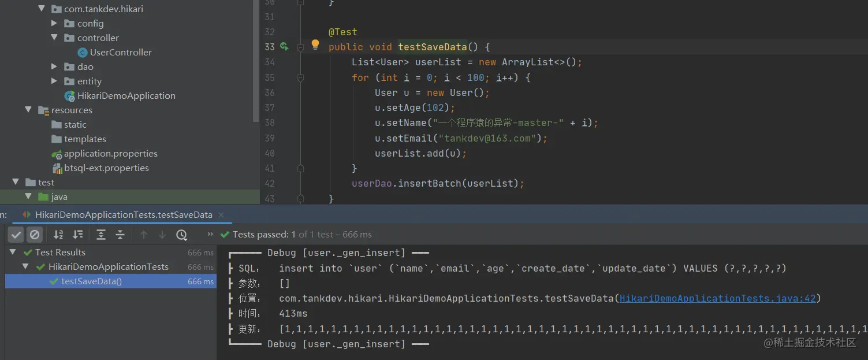Expand the config package
The image size is (868, 360).
(x=54, y=23)
